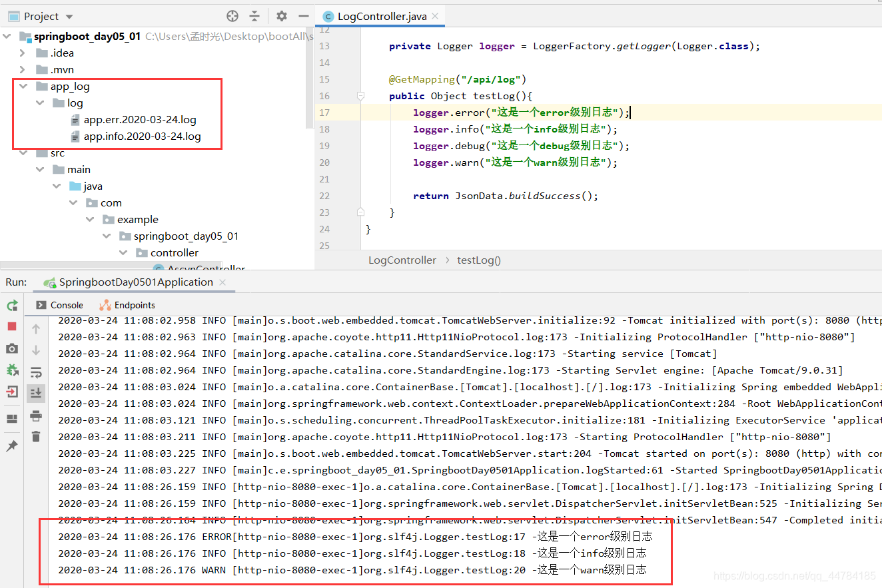The image size is (882, 588).
Task: Click the Exit icon with red arrow
Action: [x=12, y=392]
